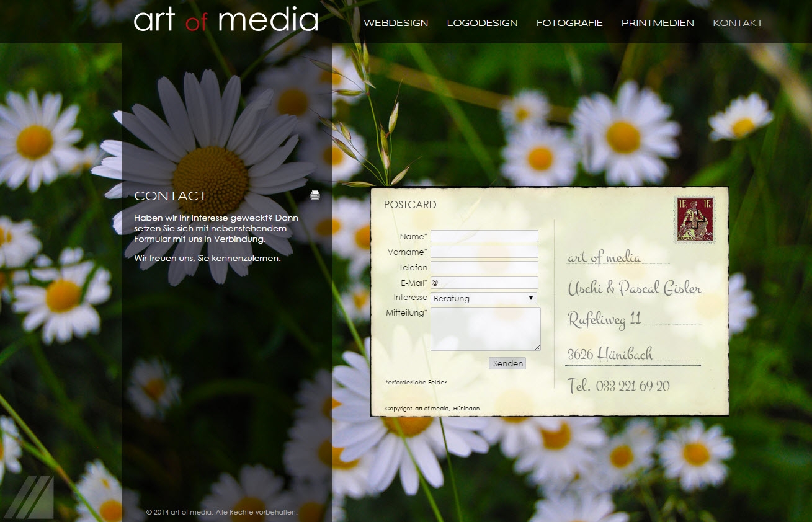
Task: Click into the Vorname field
Action: (484, 252)
